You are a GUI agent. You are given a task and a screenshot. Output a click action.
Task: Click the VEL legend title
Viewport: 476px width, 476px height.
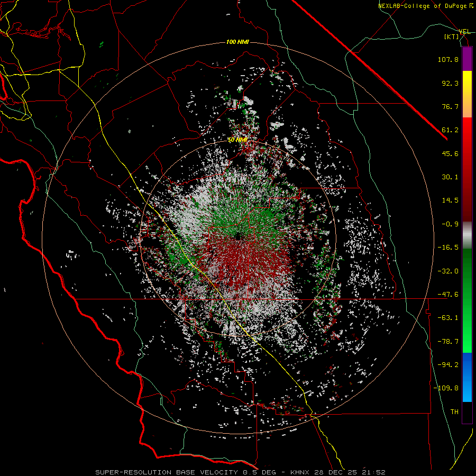tap(464, 32)
